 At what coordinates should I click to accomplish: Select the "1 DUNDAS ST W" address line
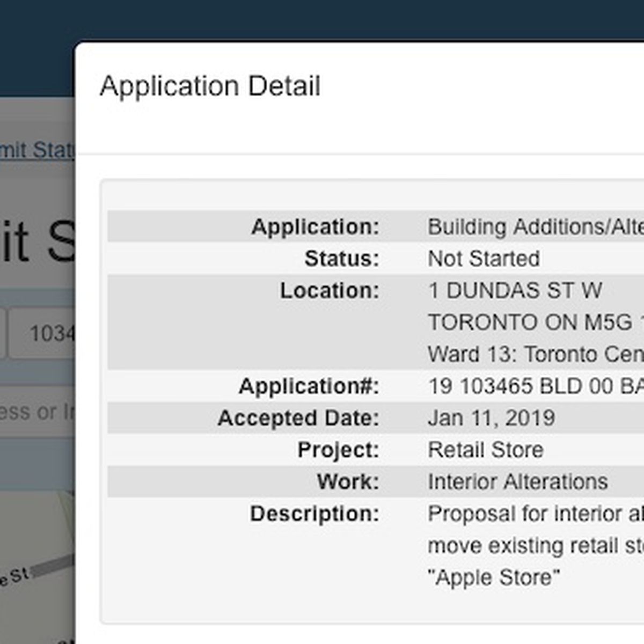pyautogui.click(x=515, y=290)
